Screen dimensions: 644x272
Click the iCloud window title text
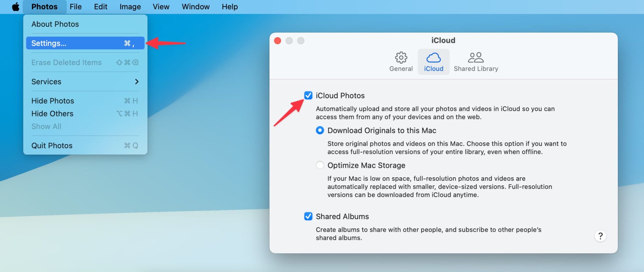point(443,40)
